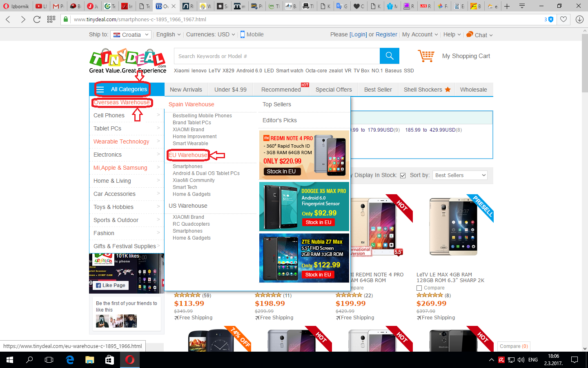Click the Login link
The width and height of the screenshot is (588, 368).
click(x=358, y=34)
